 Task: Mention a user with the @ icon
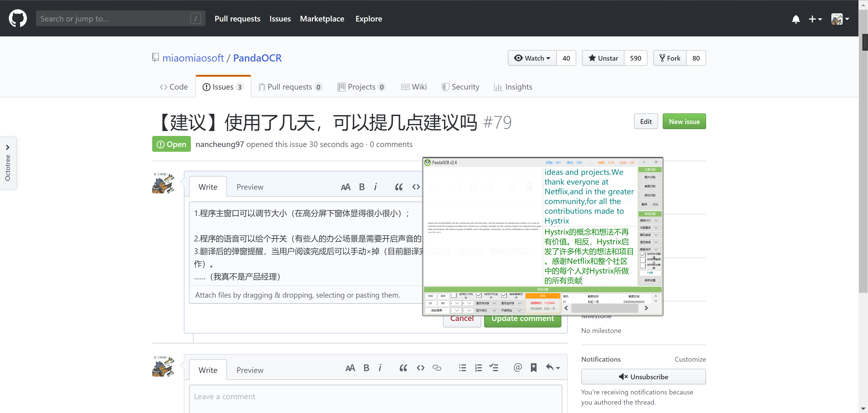(518, 368)
